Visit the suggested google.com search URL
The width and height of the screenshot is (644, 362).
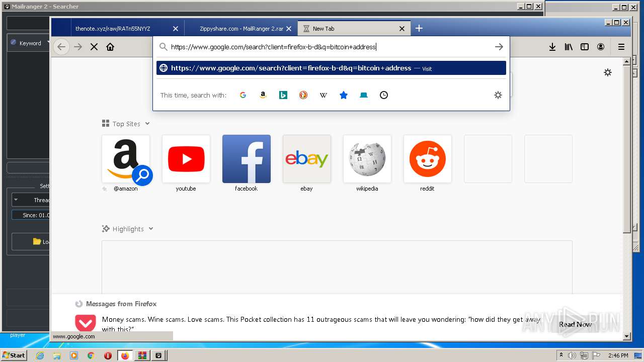click(331, 68)
